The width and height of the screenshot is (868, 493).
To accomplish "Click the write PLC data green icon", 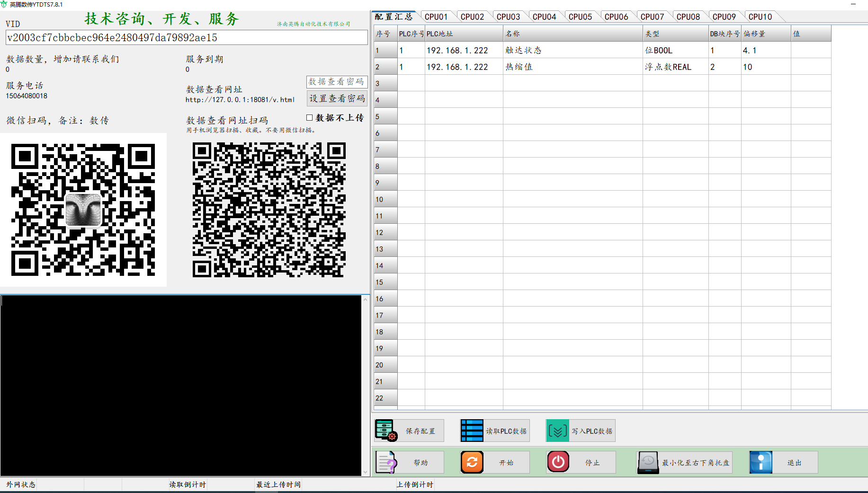I will click(x=557, y=431).
